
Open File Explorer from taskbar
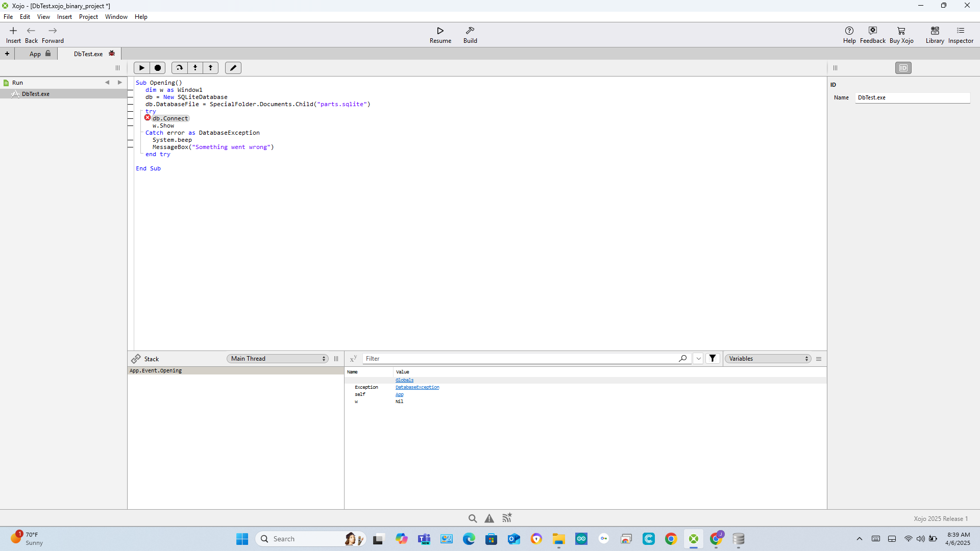pyautogui.click(x=559, y=539)
